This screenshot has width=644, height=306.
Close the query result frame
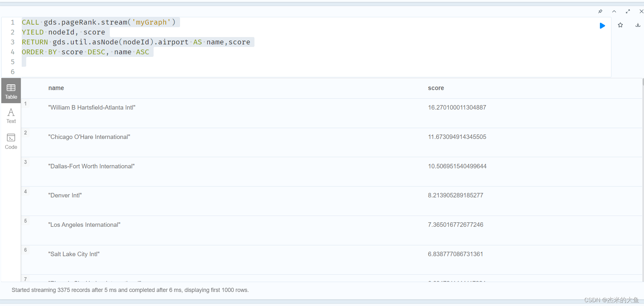(641, 11)
